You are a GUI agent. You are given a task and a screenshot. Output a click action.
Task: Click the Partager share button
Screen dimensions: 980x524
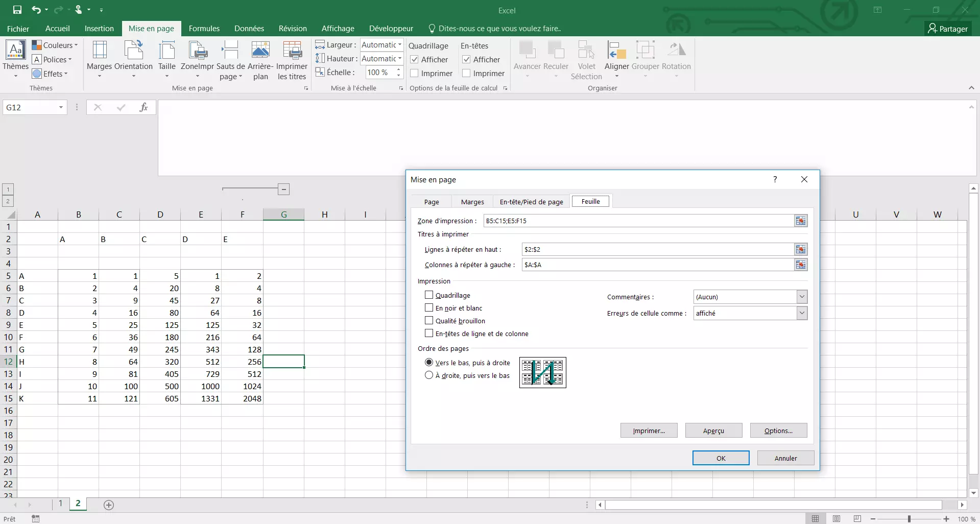(x=947, y=29)
